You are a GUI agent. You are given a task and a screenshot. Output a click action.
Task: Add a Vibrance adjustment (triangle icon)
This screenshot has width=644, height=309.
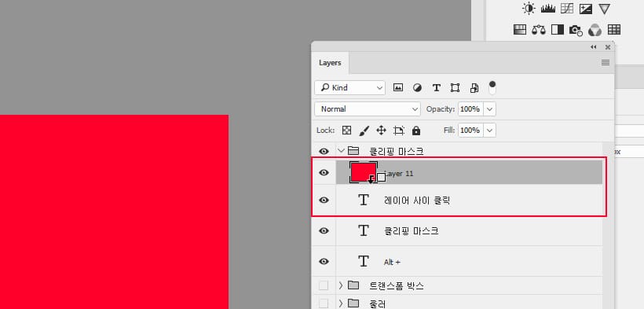point(604,9)
